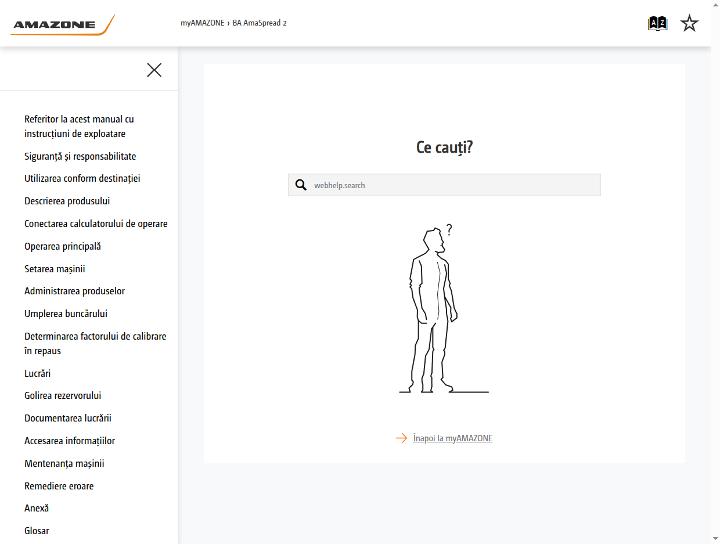Go to Administrarea produselor
This screenshot has height=544, width=720.
tap(74, 291)
